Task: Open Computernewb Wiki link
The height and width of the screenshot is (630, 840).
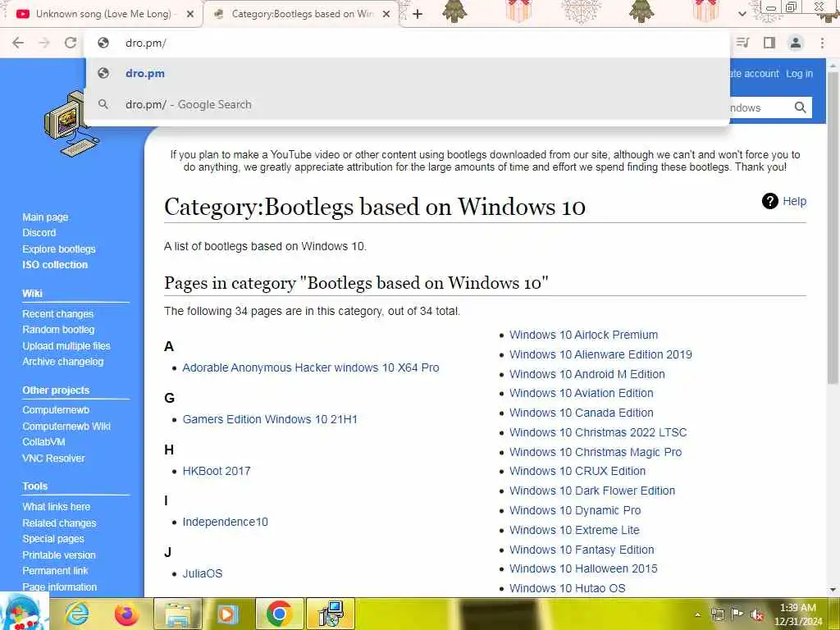Action: [x=66, y=427]
